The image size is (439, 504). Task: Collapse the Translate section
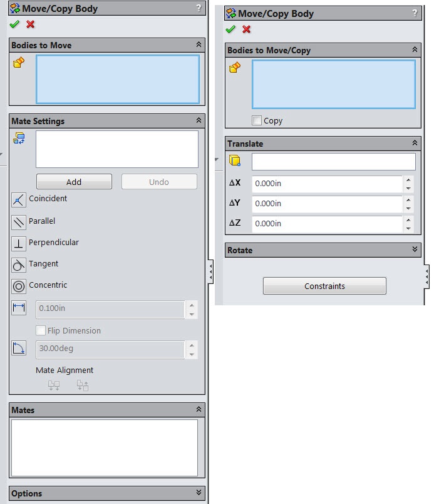pos(415,143)
